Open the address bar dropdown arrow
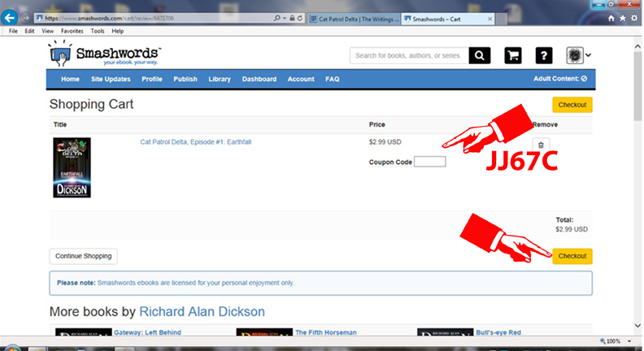Image resolution: width=644 pixels, height=351 pixels. point(285,18)
